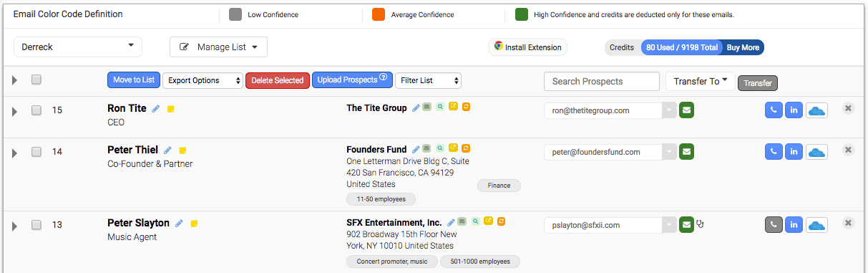Click the Salesforce cloud icon for Peter Slayton

click(816, 225)
